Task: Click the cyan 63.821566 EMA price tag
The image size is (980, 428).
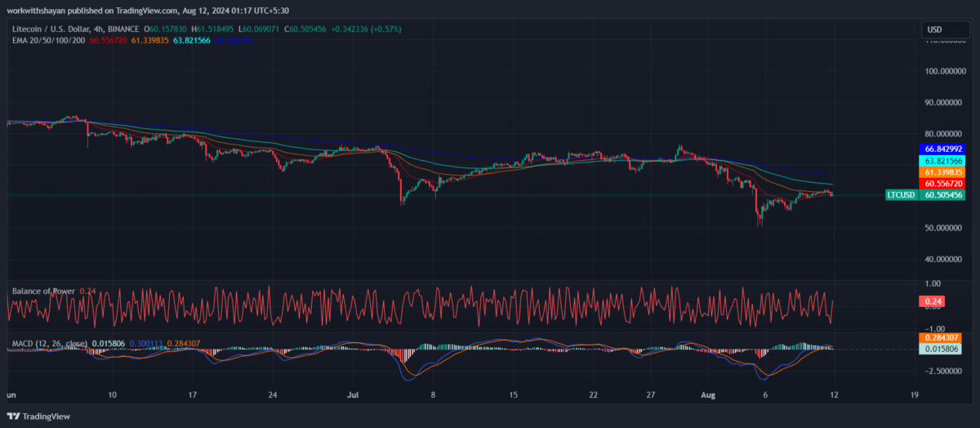Action: [942, 162]
